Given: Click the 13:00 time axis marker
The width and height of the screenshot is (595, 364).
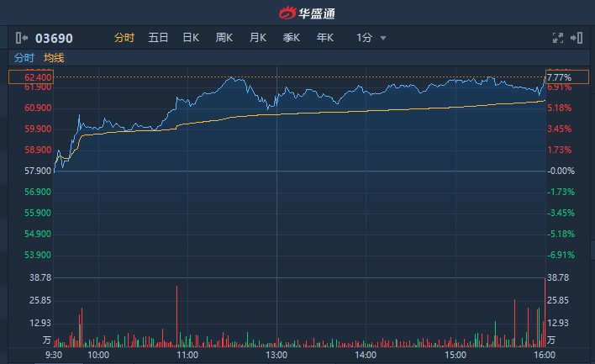Looking at the screenshot, I should coord(276,356).
